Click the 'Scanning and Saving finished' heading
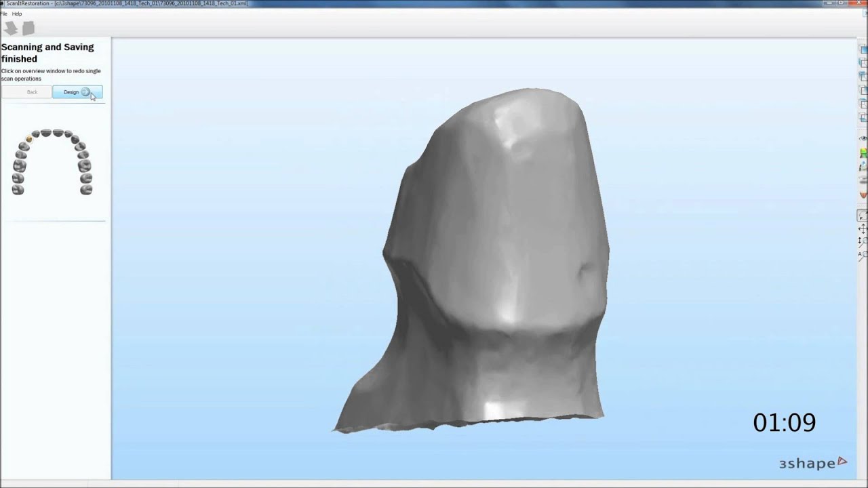Viewport: 868px width, 488px height. [x=47, y=53]
